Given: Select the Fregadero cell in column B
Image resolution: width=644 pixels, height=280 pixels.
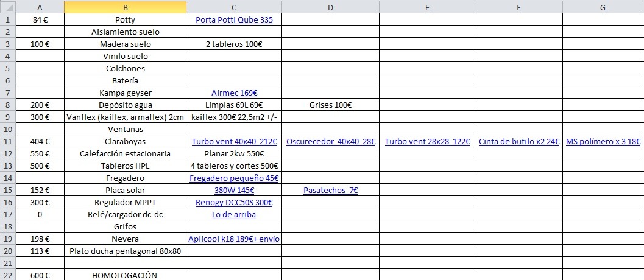Looking at the screenshot, I should point(126,178).
